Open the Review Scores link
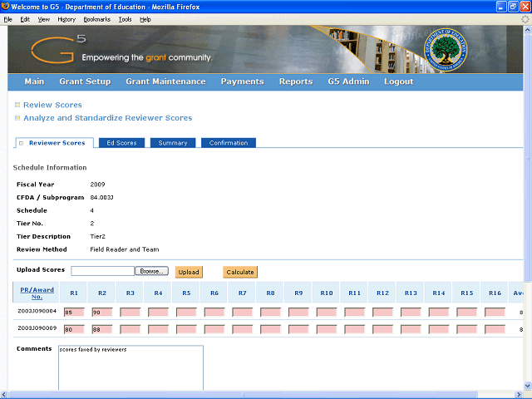 pos(52,105)
